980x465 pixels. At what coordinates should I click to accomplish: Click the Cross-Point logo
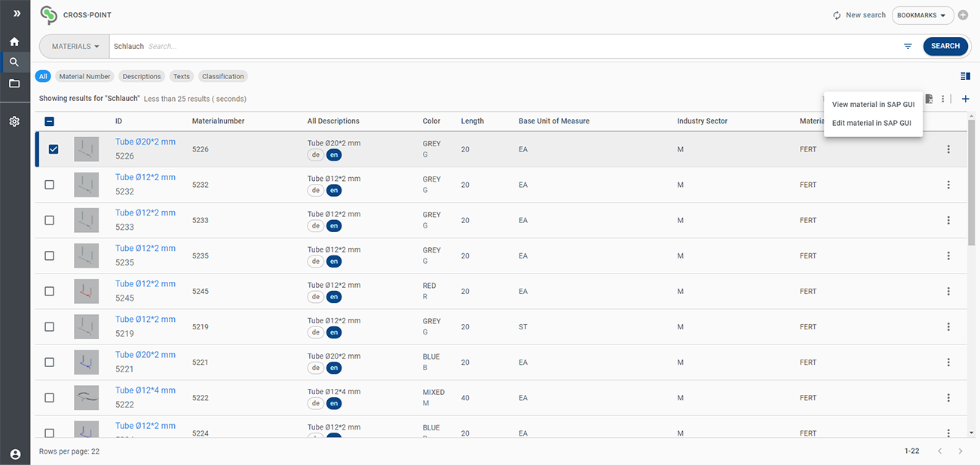click(x=49, y=15)
